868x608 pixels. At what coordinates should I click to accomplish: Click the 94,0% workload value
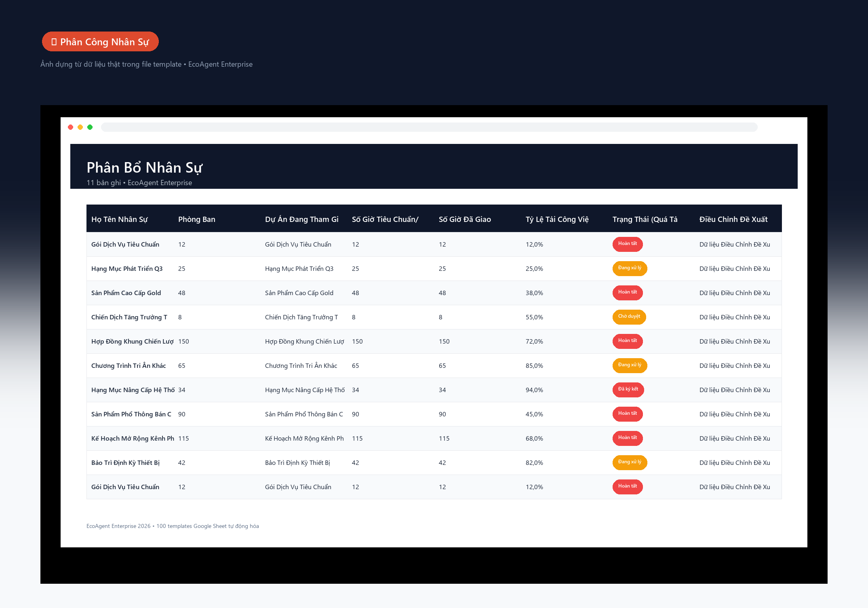pos(534,390)
